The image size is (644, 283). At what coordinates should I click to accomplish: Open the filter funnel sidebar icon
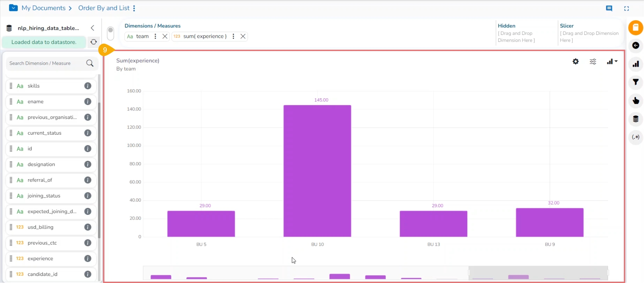636,82
